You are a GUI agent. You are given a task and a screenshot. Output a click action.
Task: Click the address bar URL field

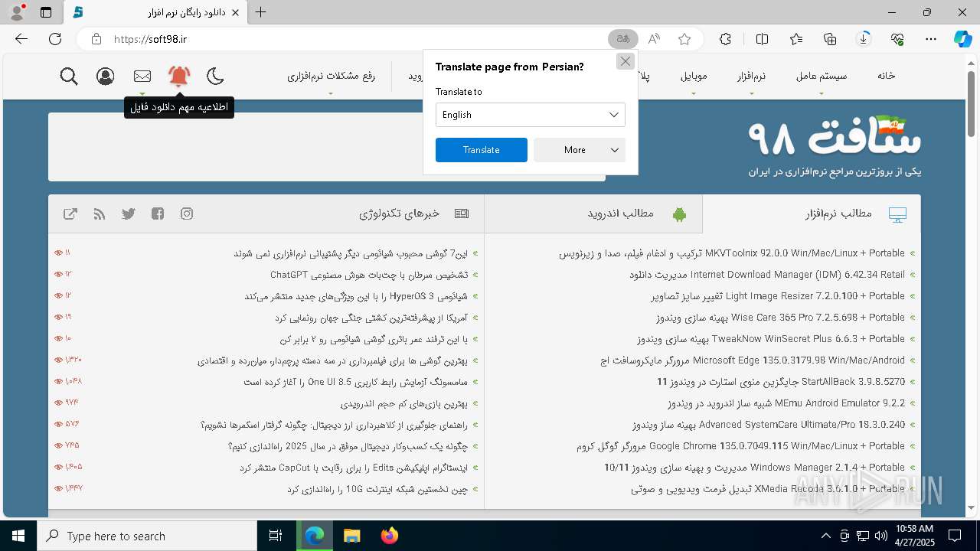pos(352,39)
